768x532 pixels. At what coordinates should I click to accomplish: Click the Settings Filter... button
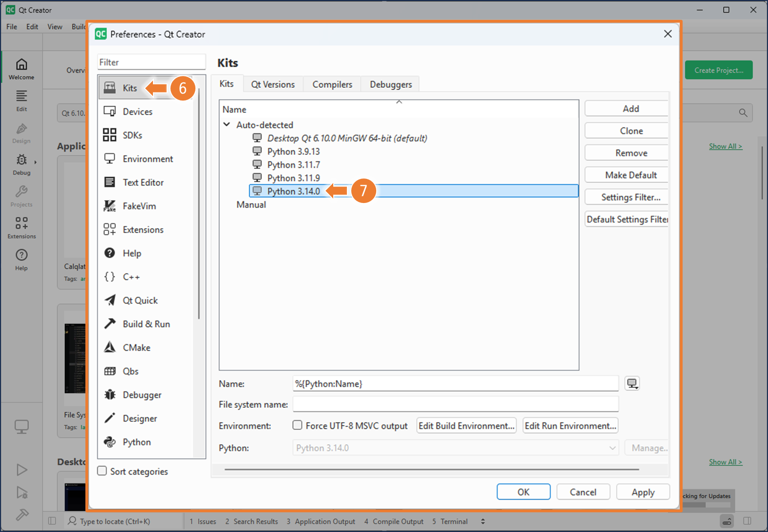point(626,197)
